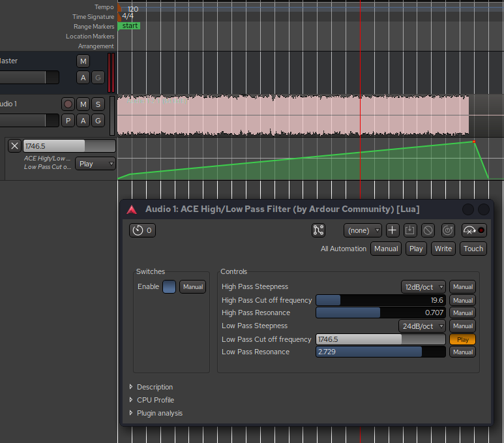Open High Pass Steepness 12dB/oct dropdown

click(423, 286)
